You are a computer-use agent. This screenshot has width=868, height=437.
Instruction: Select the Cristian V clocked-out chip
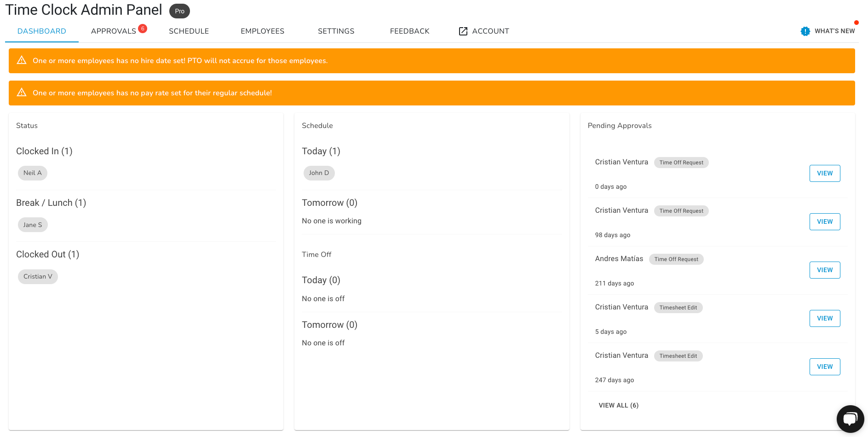point(38,276)
